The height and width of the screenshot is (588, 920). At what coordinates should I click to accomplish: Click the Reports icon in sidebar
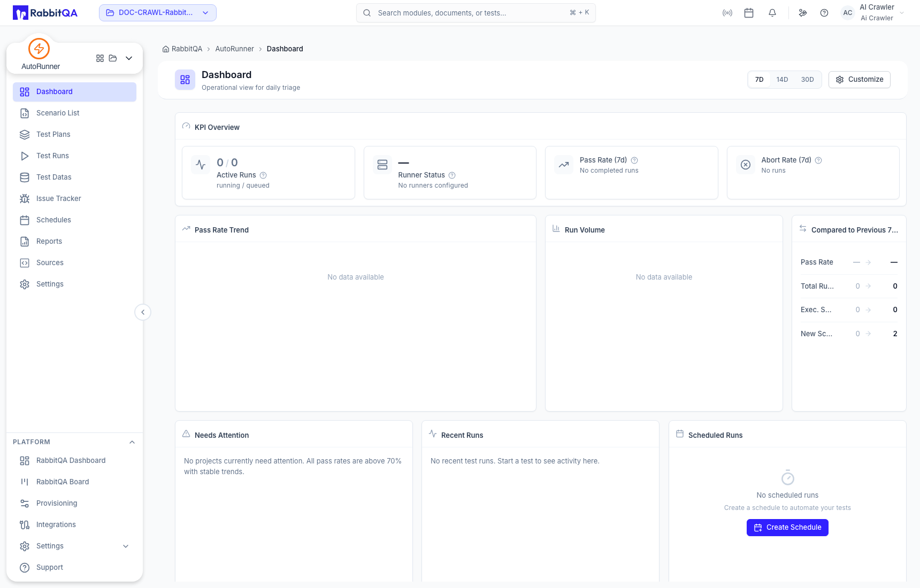25,242
